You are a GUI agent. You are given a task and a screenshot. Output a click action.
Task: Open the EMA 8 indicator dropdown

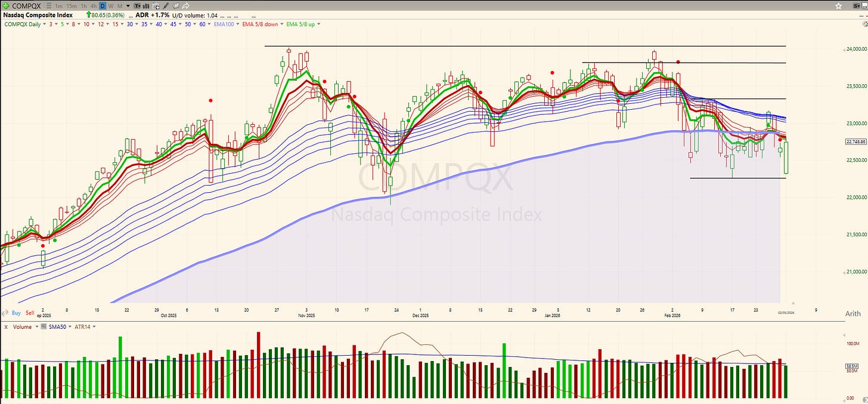coord(80,24)
